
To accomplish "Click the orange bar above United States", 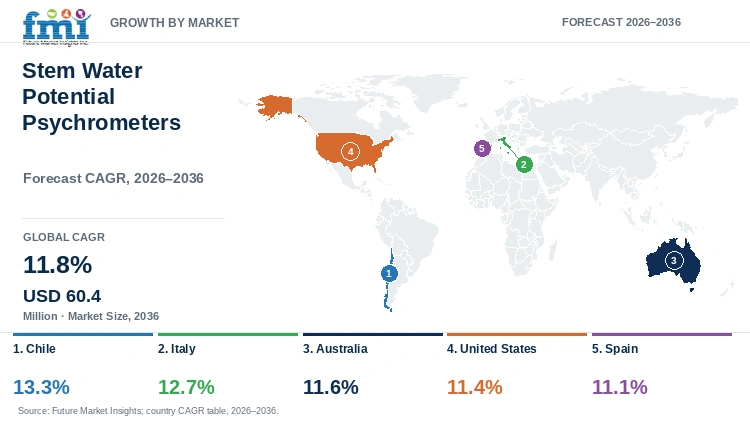I will (517, 334).
